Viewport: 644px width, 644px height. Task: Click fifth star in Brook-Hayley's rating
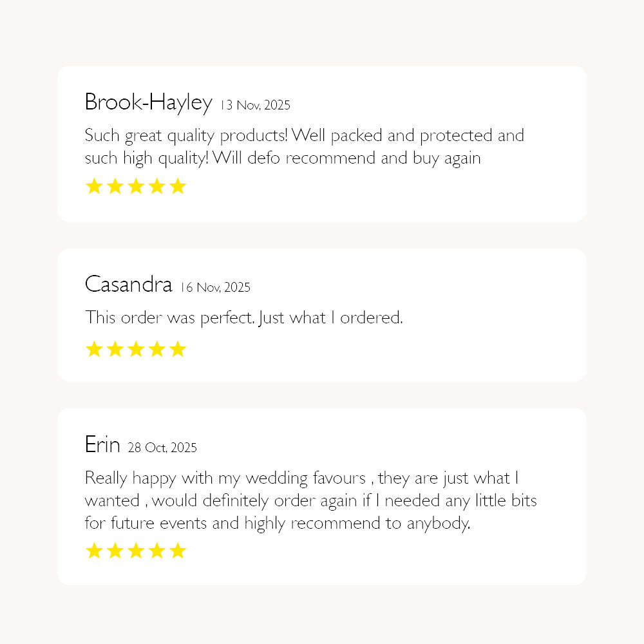(177, 187)
